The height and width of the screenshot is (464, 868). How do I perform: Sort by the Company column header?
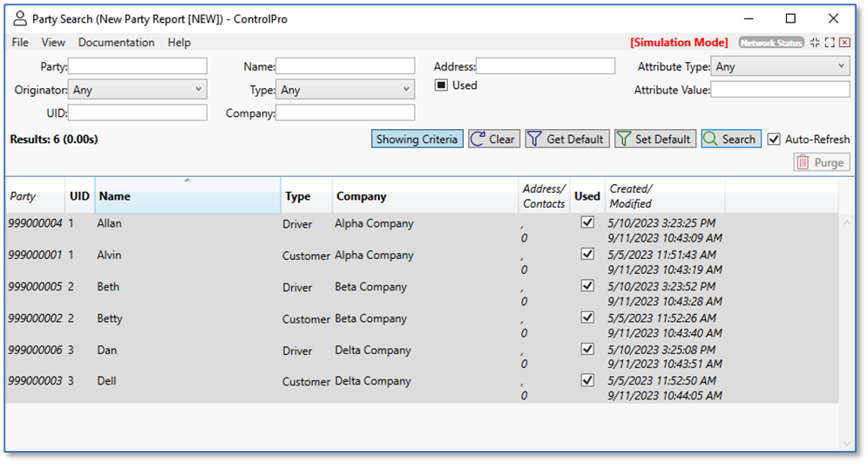click(x=362, y=197)
